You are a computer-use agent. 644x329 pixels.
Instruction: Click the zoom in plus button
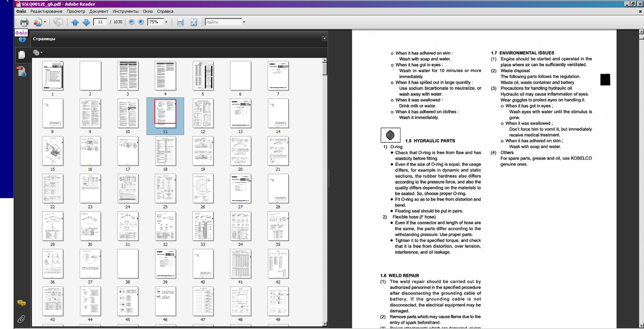[141, 22]
